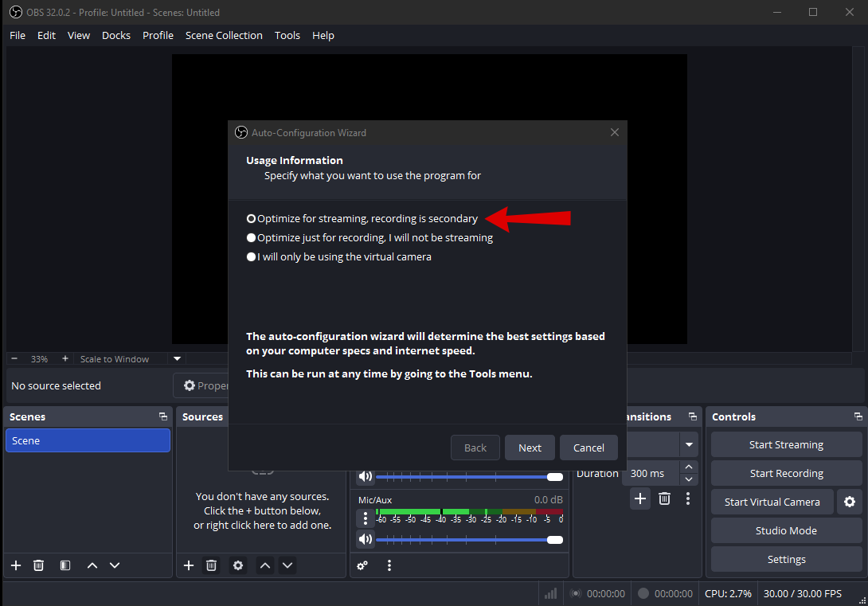Open Mic/Aux three-dot options menu
Screen dimensions: 868x606
pos(366,518)
